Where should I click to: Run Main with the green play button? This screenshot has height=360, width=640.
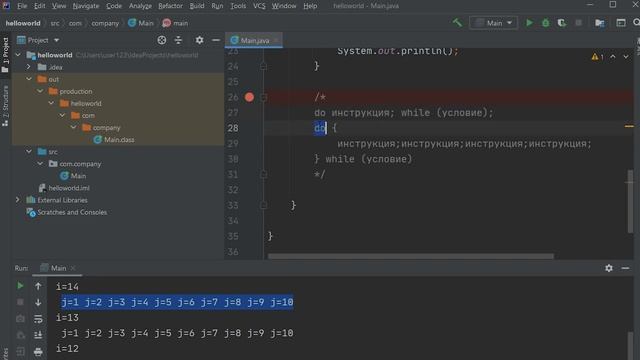coord(529,23)
